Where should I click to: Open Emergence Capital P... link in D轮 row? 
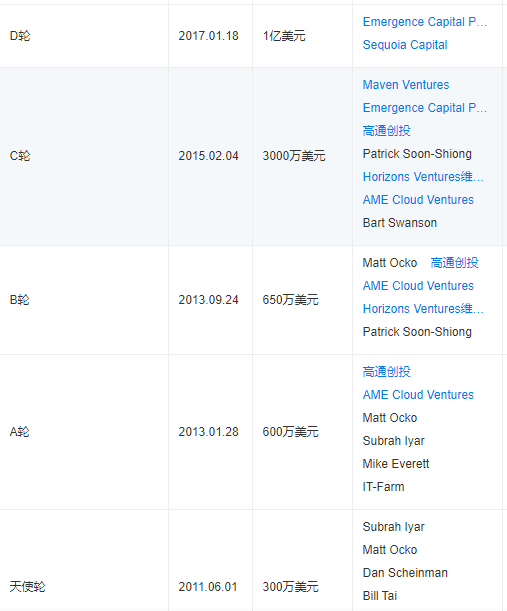click(x=424, y=22)
